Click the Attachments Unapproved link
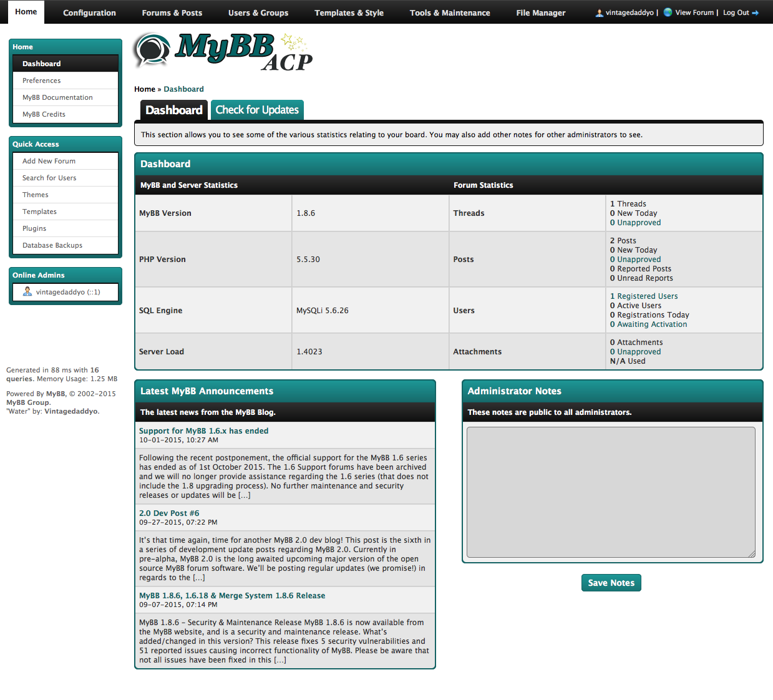 [635, 352]
